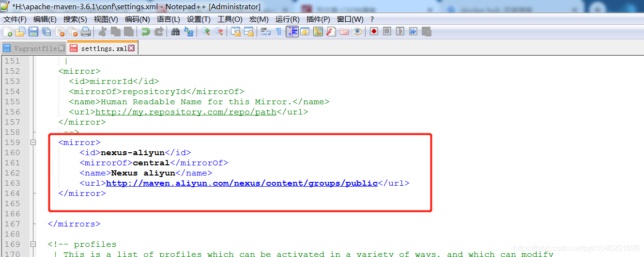The width and height of the screenshot is (644, 257).
Task: Select the settings.xml tab
Action: click(103, 48)
